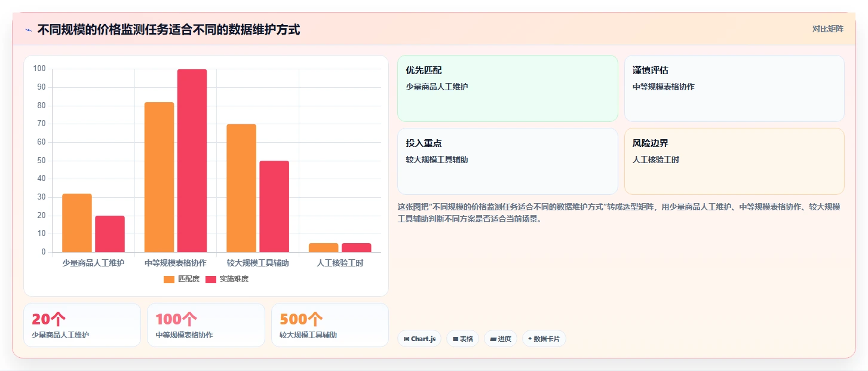868x371 pixels.
Task: Toggle the 实施难度 legend item
Action: click(x=227, y=279)
